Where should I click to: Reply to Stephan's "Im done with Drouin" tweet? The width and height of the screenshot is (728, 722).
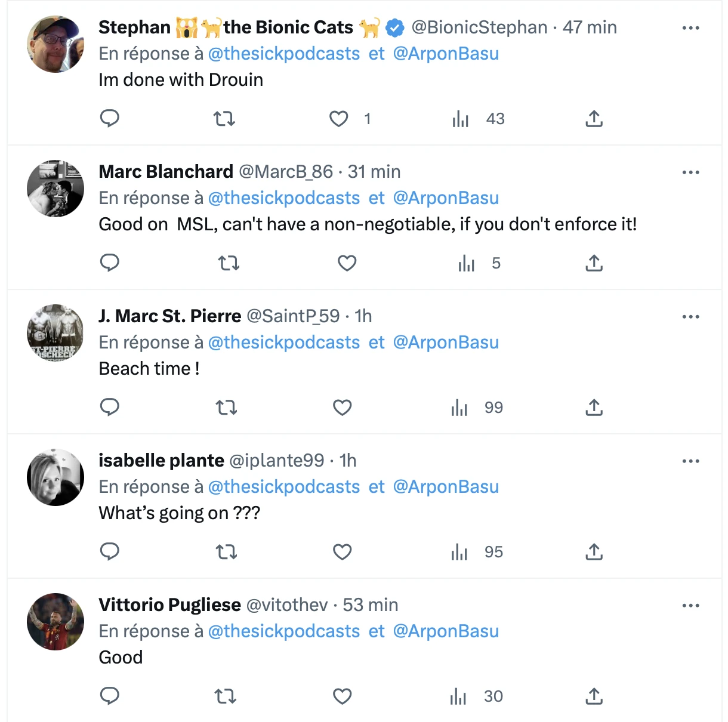[110, 118]
